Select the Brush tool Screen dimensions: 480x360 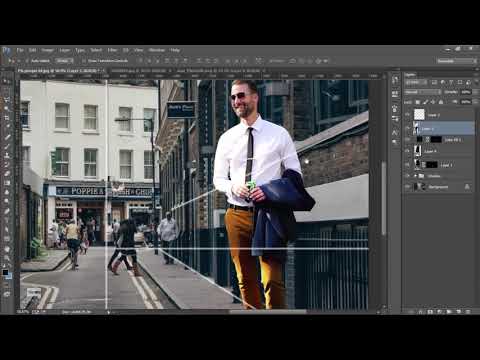pyautogui.click(x=6, y=146)
